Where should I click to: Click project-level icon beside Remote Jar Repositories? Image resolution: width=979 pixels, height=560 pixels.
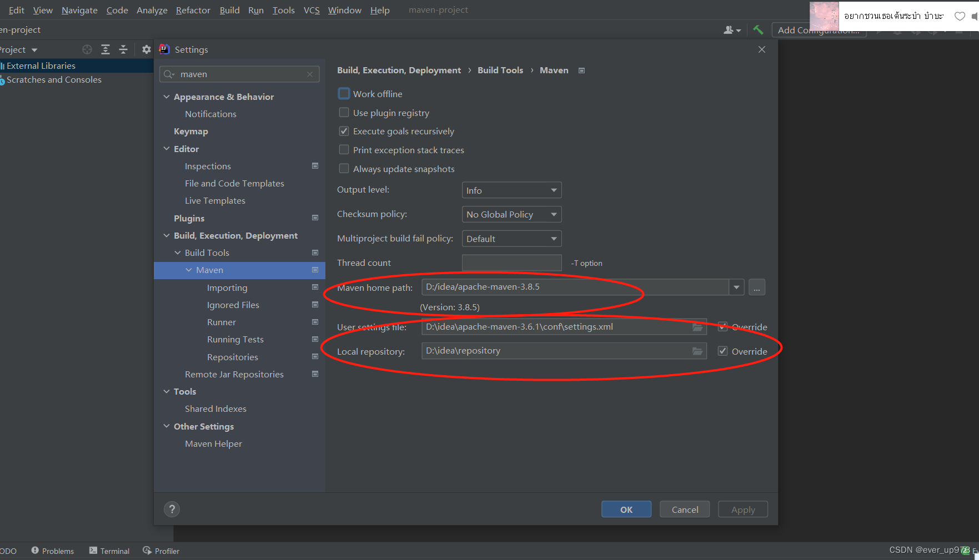[315, 374]
